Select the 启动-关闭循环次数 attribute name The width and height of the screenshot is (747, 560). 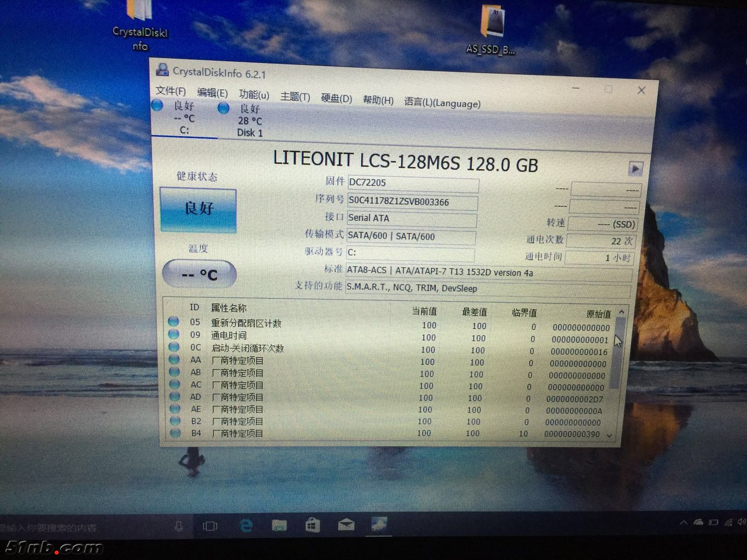[x=247, y=348]
